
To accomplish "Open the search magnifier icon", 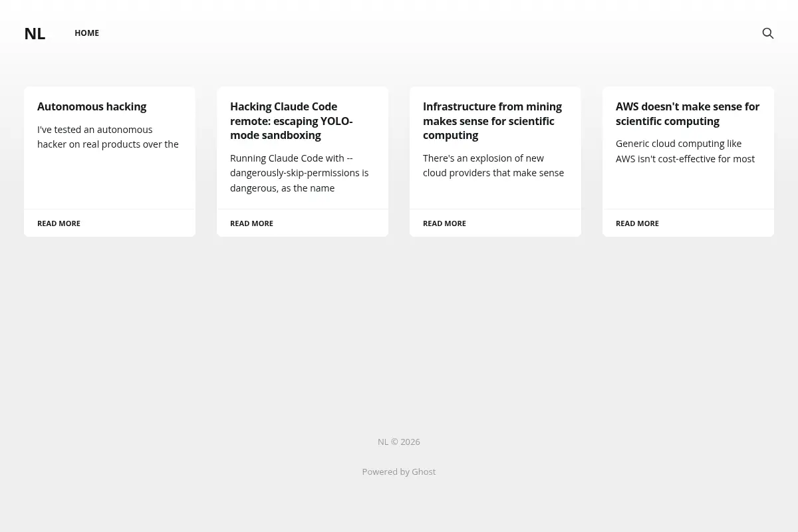I will click(x=767, y=33).
